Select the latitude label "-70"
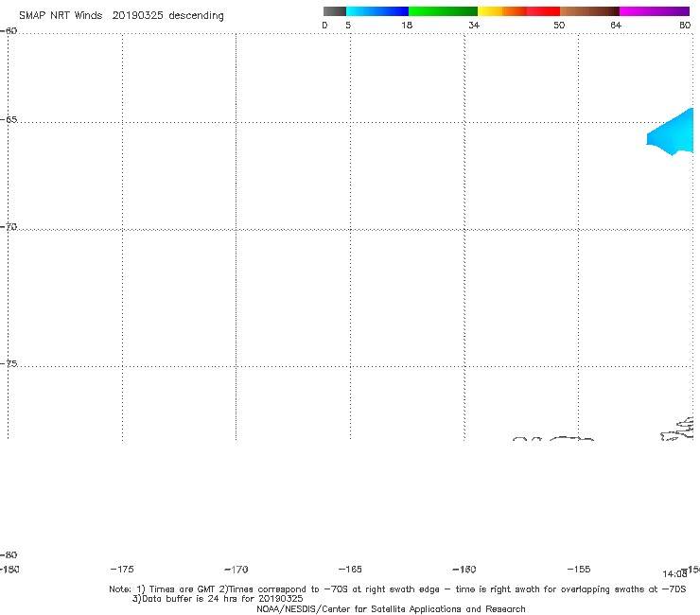The height and width of the screenshot is (615, 700). tap(9, 227)
